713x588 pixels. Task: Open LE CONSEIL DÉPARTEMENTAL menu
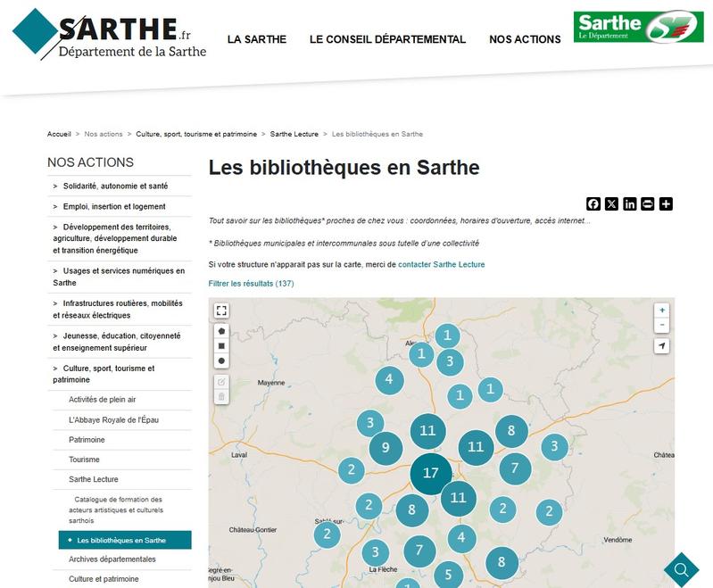click(x=387, y=39)
